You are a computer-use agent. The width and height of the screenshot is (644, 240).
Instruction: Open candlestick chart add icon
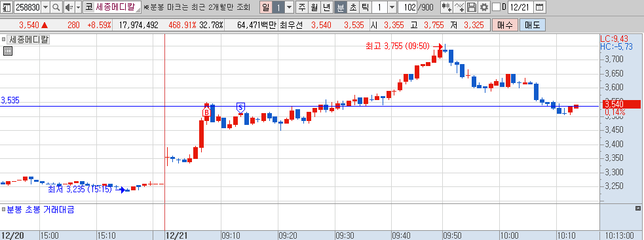tap(446, 7)
